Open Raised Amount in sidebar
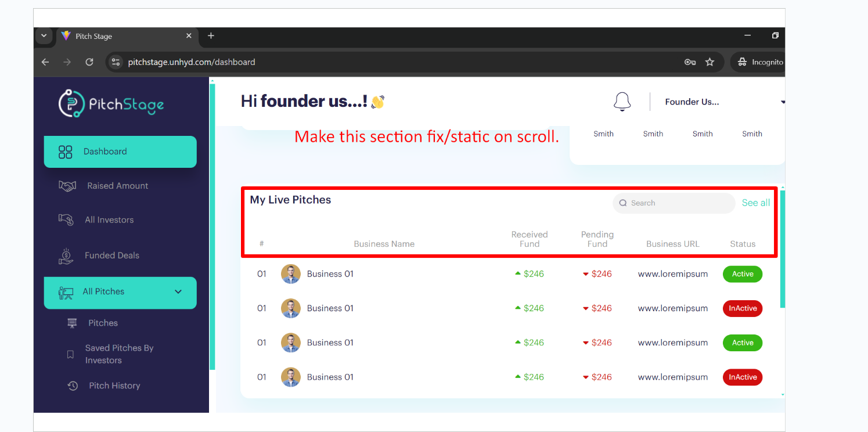The width and height of the screenshot is (868, 432). click(x=118, y=186)
